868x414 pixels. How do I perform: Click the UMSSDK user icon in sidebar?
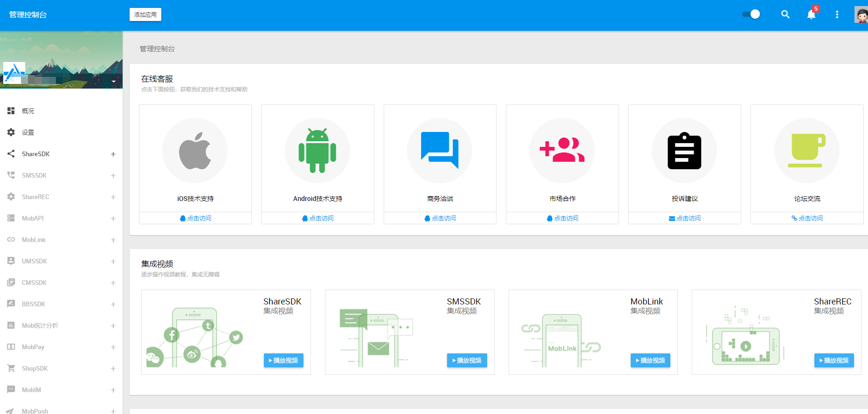click(x=11, y=261)
